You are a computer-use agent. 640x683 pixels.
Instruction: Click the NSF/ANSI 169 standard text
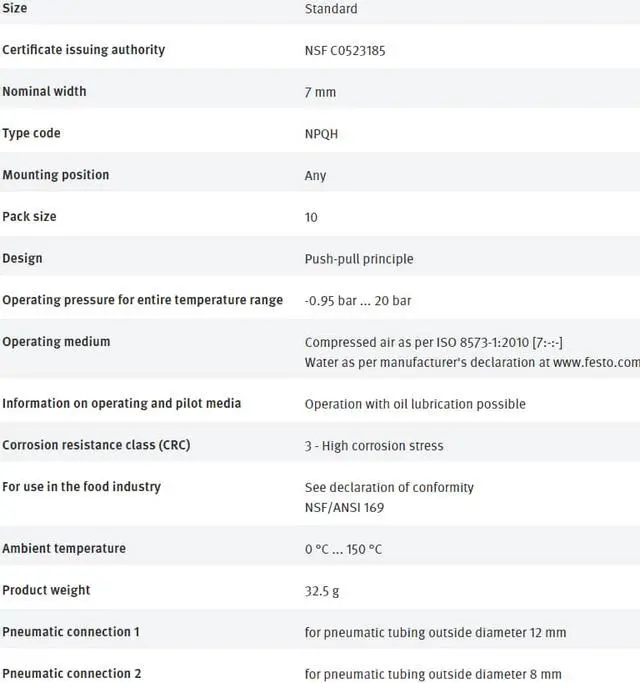click(344, 507)
